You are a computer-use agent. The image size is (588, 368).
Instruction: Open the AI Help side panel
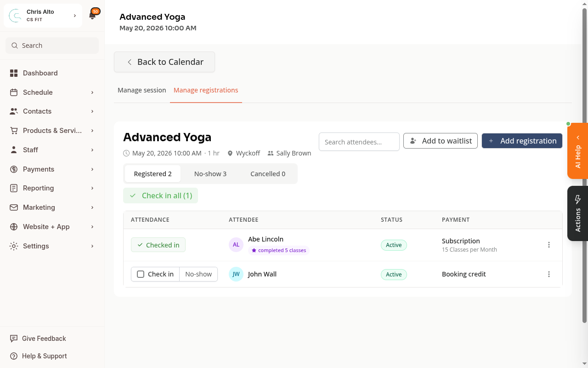point(578,151)
